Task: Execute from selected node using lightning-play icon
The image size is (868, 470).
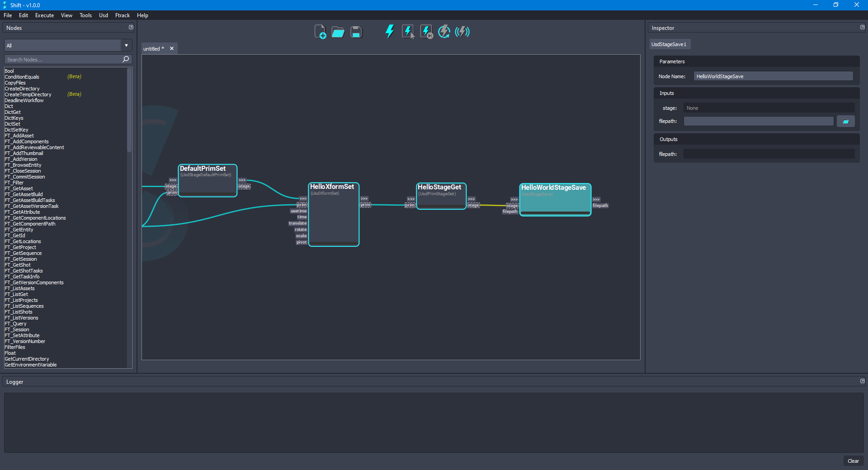Action: [425, 31]
